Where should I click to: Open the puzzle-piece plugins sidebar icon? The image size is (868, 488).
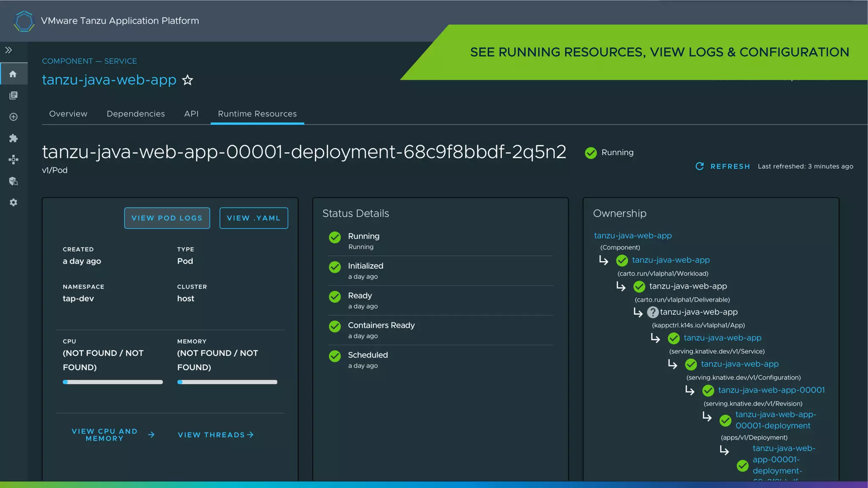click(x=14, y=138)
